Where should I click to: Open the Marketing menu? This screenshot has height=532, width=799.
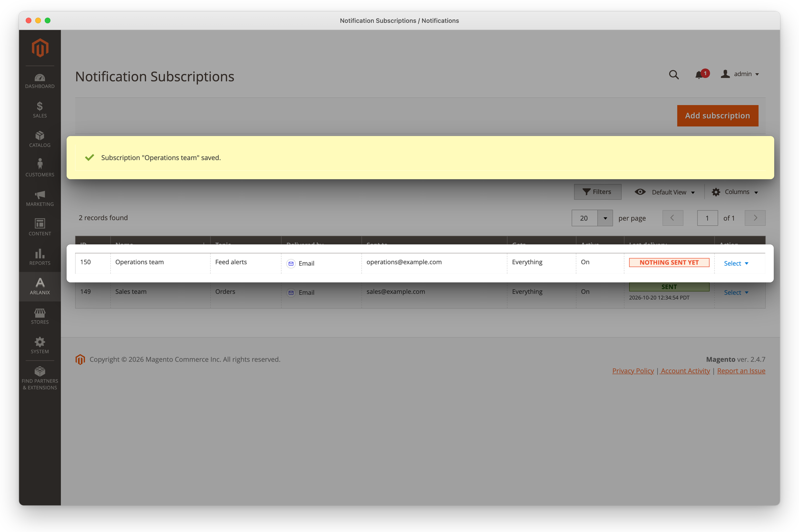40,198
